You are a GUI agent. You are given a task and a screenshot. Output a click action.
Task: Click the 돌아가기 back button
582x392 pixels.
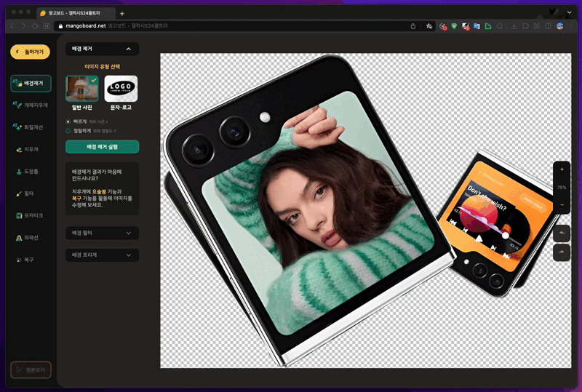point(30,52)
